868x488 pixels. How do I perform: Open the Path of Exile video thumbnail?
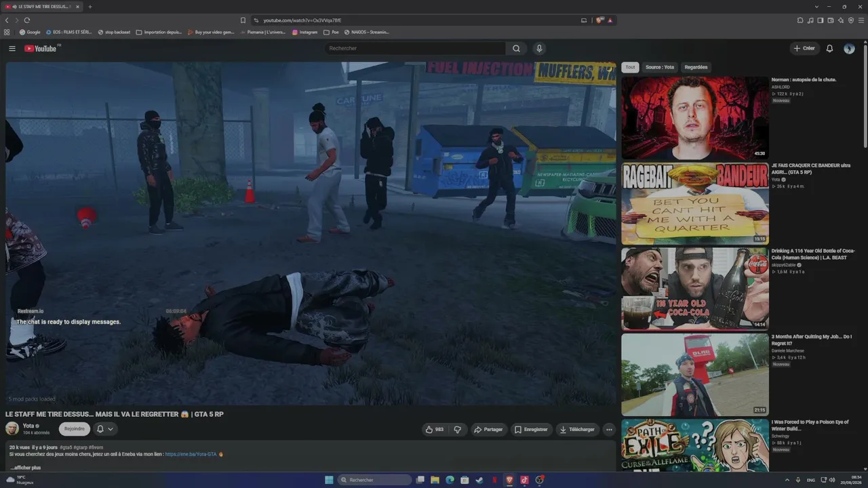coord(695,445)
